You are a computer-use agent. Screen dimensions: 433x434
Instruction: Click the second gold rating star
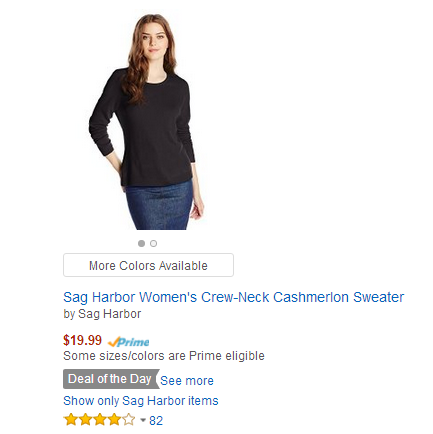[x=85, y=420]
